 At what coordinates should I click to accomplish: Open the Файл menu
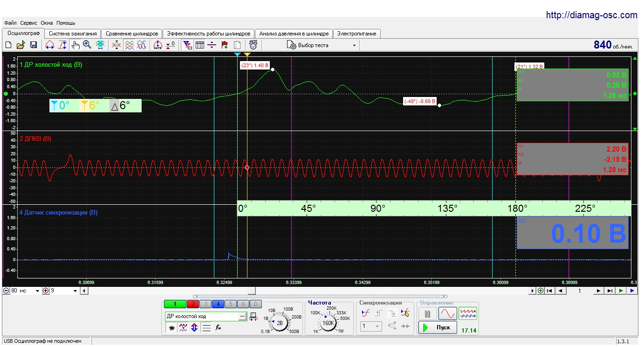pos(10,23)
